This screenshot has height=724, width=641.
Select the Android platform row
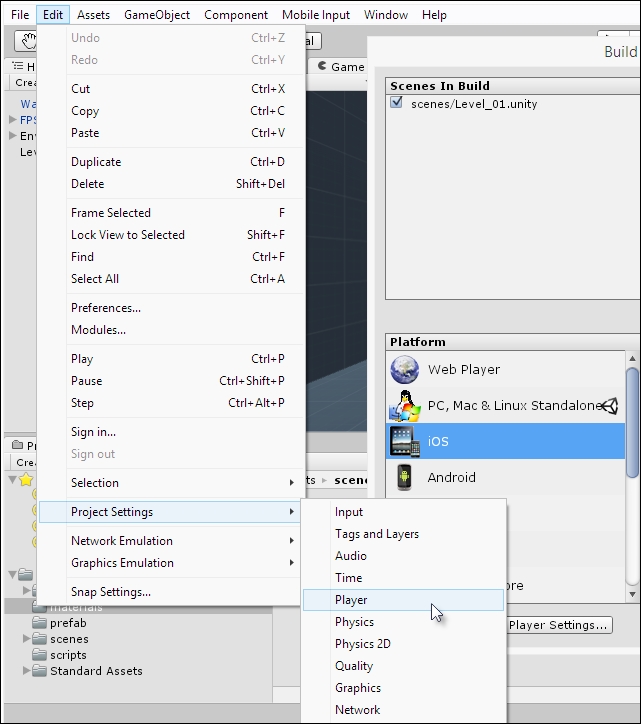pyautogui.click(x=506, y=477)
